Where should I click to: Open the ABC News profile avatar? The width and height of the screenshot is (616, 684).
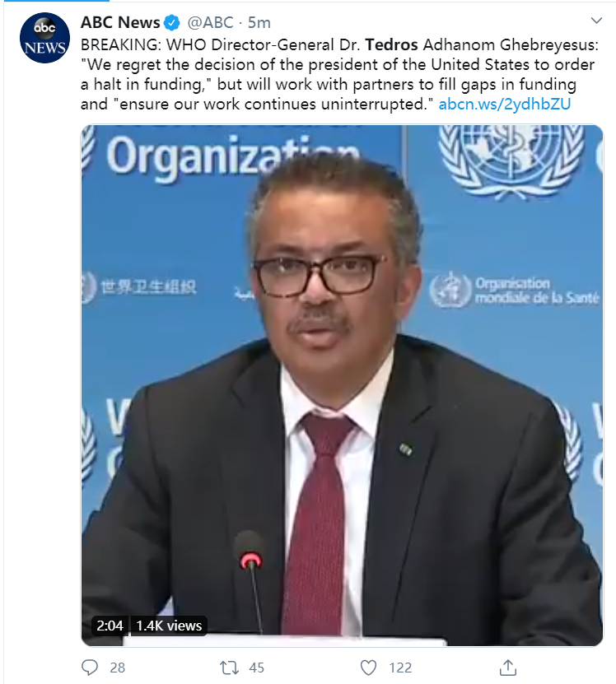(44, 38)
